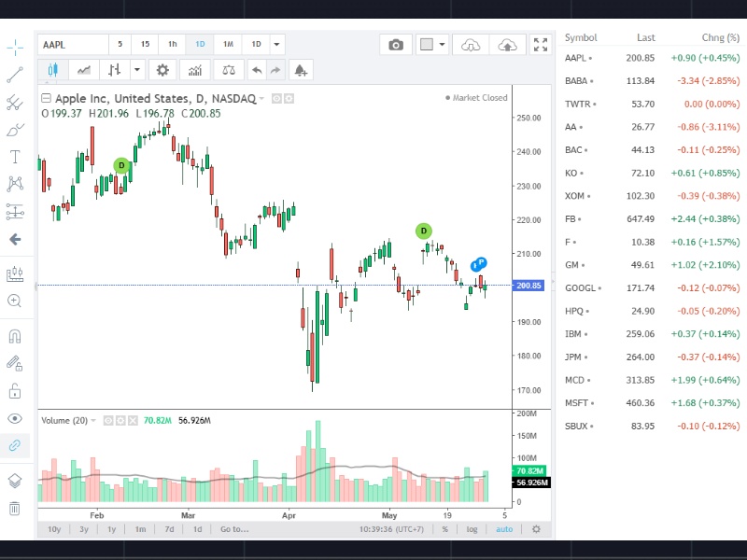Open the pattern drawing tools

(15, 184)
